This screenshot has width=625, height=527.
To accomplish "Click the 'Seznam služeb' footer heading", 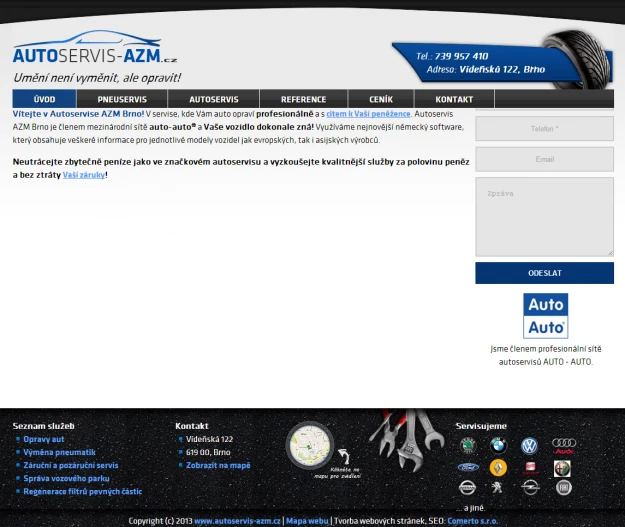I will pyautogui.click(x=43, y=426).
